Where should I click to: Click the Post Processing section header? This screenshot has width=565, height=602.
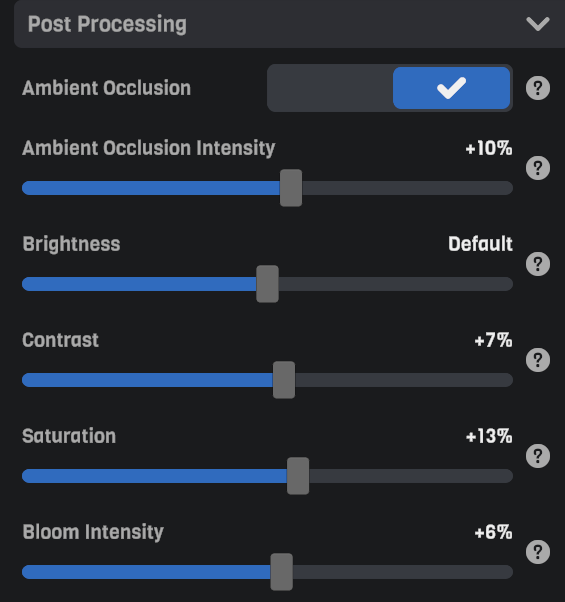289,24
